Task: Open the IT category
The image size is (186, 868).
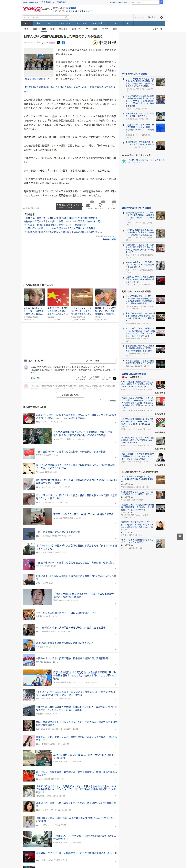Action: click(86, 29)
